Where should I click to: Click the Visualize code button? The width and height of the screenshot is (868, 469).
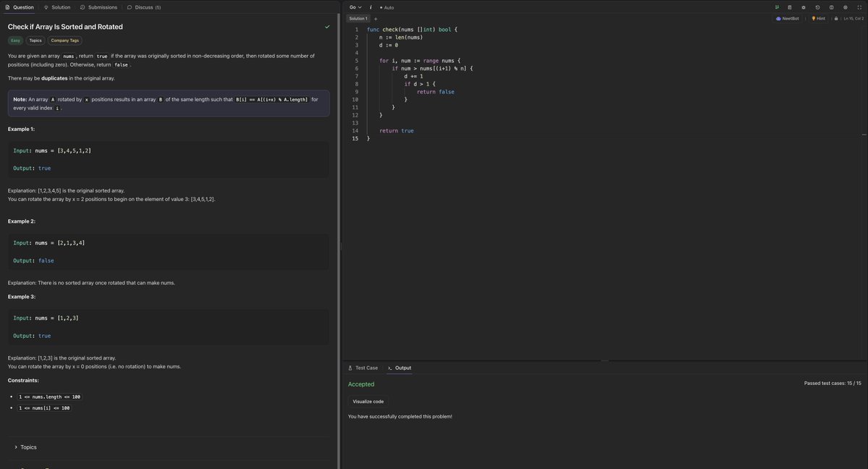click(368, 402)
